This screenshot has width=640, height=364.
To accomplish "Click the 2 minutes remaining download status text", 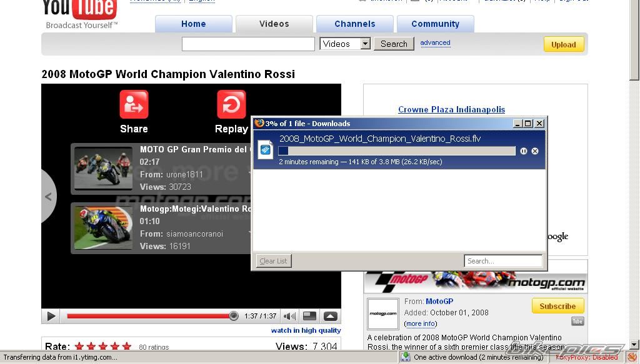I will click(361, 162).
